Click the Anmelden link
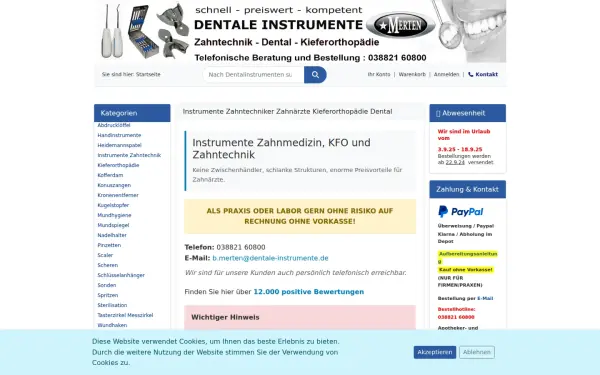Viewport: 600px width, 375px height. pyautogui.click(x=447, y=74)
